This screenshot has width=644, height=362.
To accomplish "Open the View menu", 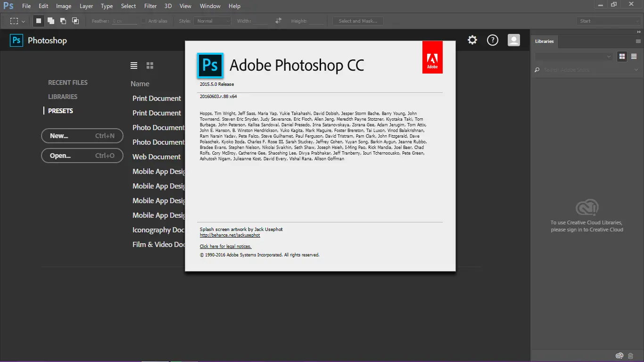I will click(x=186, y=6).
